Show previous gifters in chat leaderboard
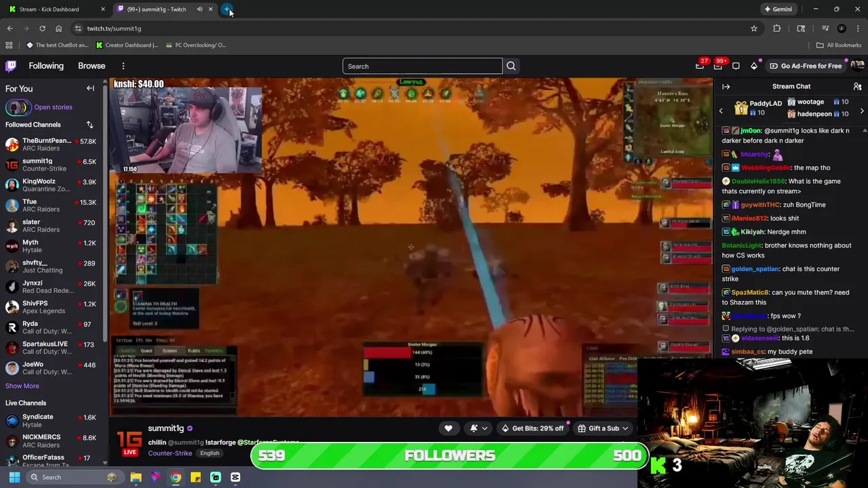Image resolution: width=868 pixels, height=488 pixels. pyautogui.click(x=721, y=110)
